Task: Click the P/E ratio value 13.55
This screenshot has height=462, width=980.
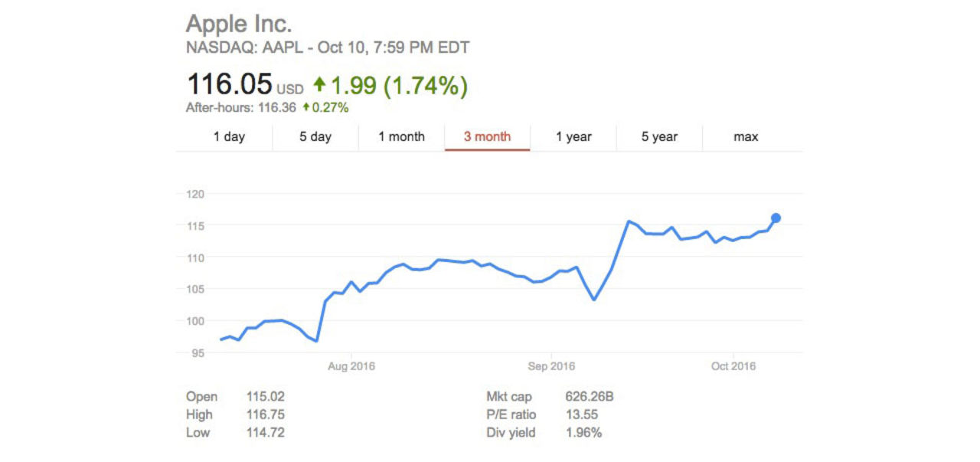Action: tap(581, 414)
